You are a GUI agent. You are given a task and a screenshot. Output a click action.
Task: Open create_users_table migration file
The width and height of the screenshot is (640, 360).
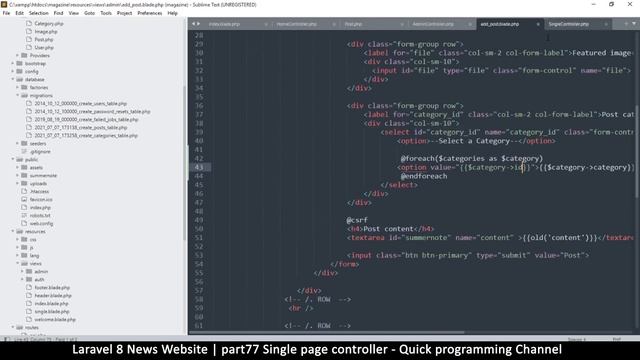(x=80, y=104)
